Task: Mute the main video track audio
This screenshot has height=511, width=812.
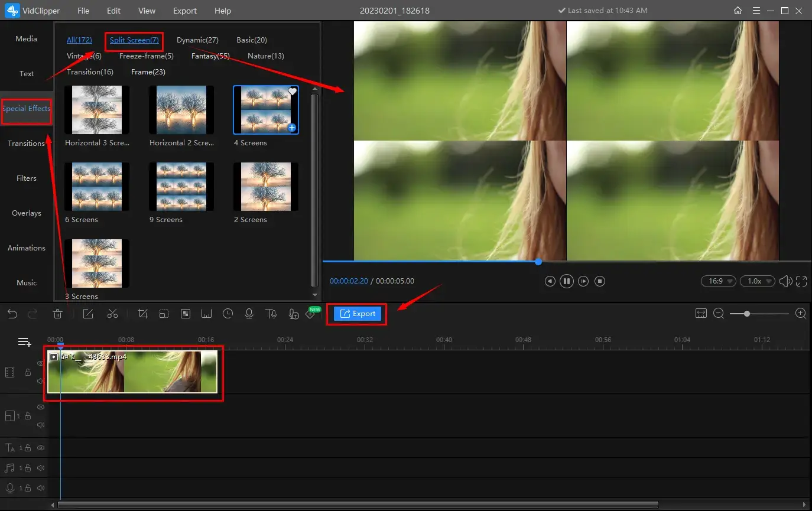Action: [41, 381]
